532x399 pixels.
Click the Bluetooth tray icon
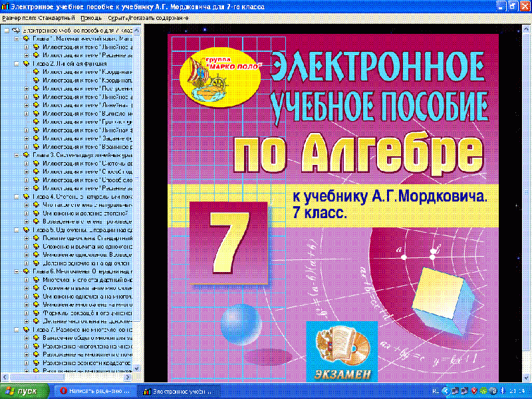(503, 391)
